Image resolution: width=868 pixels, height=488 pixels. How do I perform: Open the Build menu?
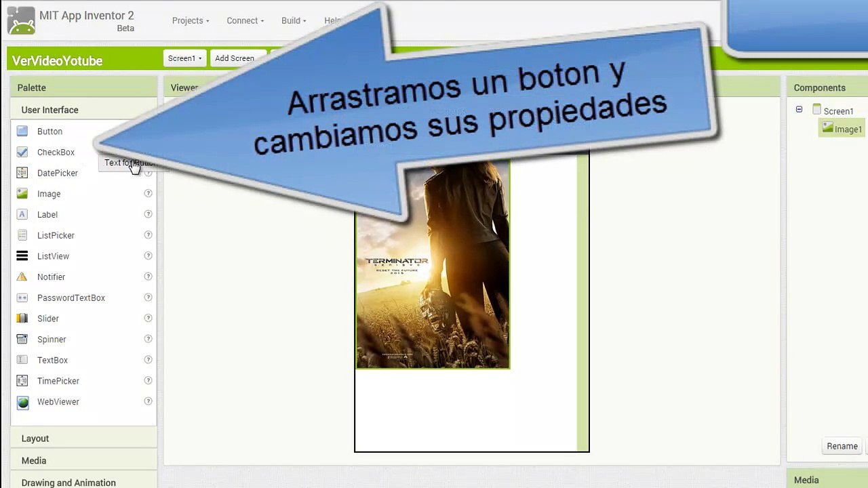pos(294,20)
